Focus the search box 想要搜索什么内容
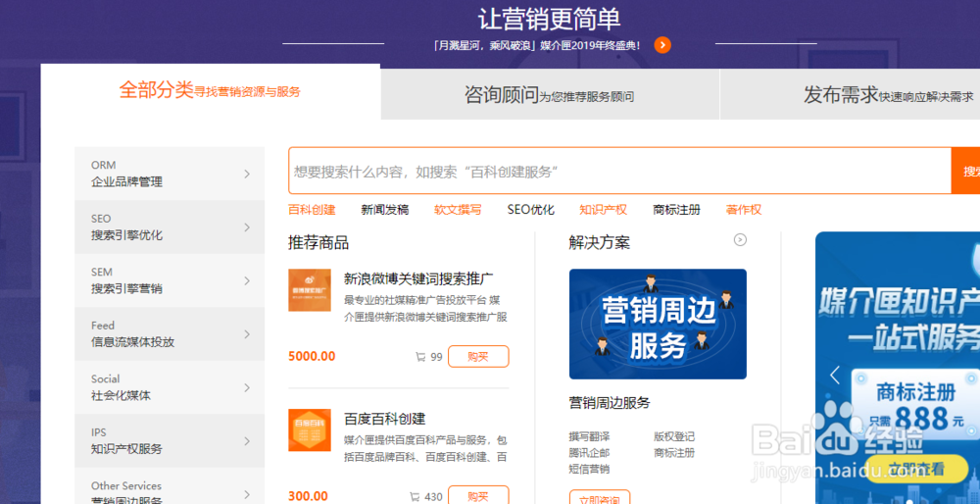This screenshot has height=504, width=980. pyautogui.click(x=619, y=171)
